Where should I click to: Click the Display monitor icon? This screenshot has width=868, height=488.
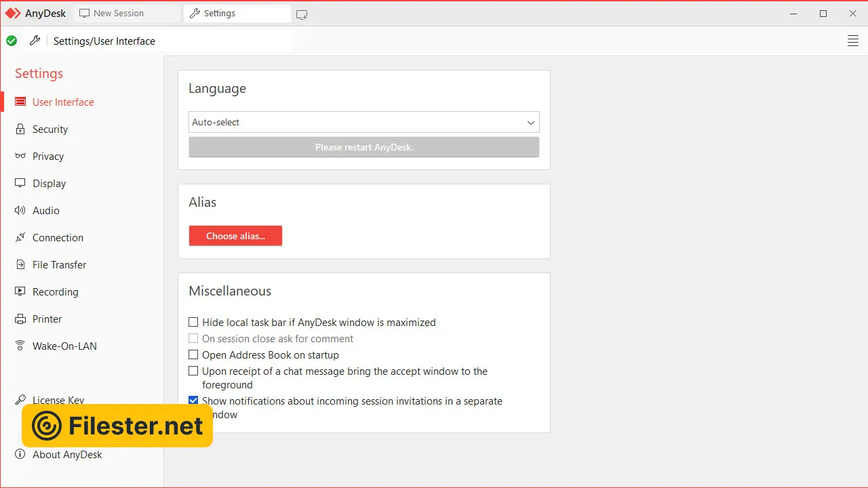(20, 183)
